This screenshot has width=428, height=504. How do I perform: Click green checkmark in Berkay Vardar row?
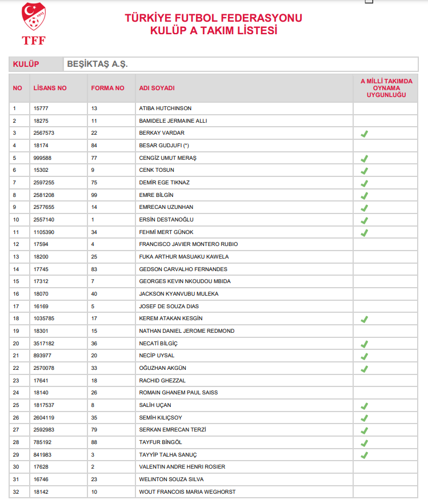coord(364,134)
